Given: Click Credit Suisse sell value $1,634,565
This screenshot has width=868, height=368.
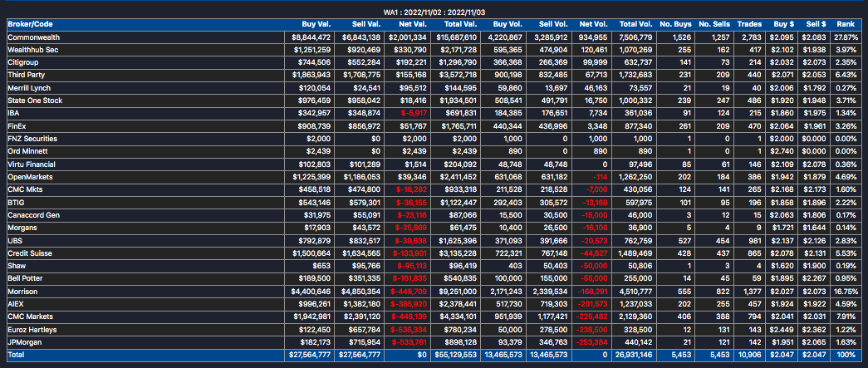Looking at the screenshot, I should coord(361,253).
